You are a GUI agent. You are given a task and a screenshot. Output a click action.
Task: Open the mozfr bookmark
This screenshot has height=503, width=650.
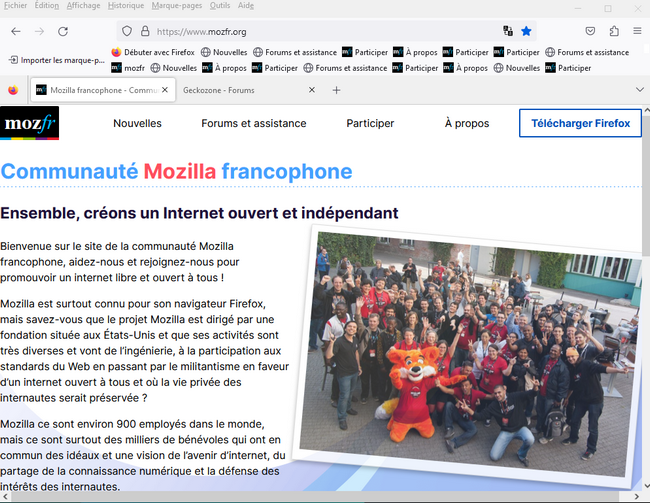[x=128, y=68]
